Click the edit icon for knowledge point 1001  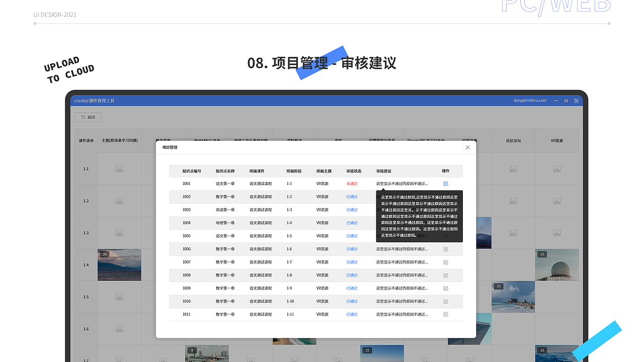tap(445, 184)
